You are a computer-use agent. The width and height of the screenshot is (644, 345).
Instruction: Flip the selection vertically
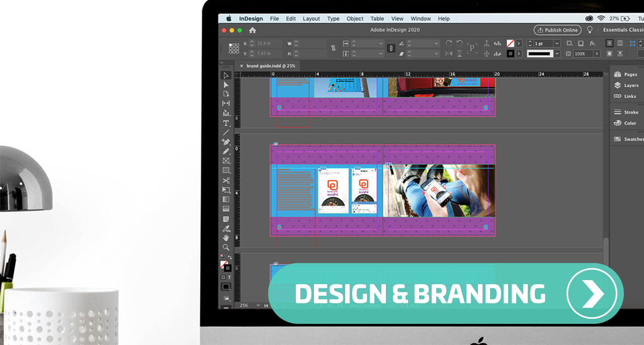pos(460,53)
